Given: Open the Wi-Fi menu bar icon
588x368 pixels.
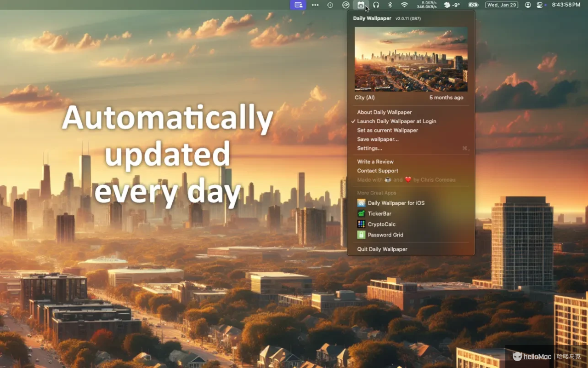Looking at the screenshot, I should (404, 5).
